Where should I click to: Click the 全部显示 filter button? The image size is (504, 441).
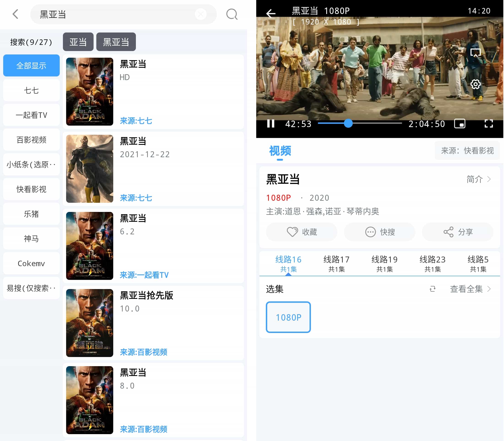coord(31,65)
